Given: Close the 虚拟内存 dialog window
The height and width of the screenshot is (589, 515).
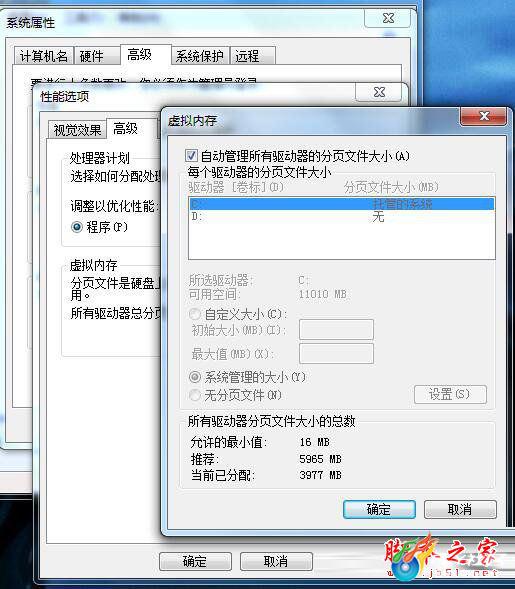Looking at the screenshot, I should pyautogui.click(x=483, y=116).
